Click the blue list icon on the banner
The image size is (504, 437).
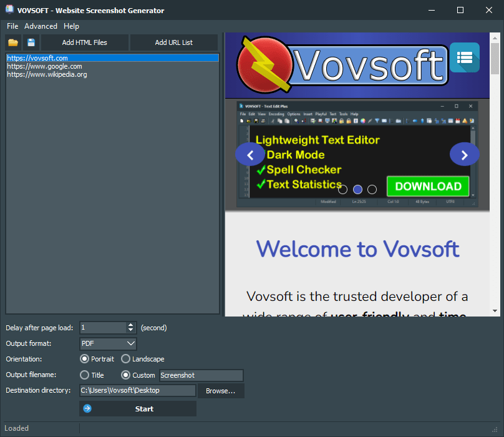[465, 56]
